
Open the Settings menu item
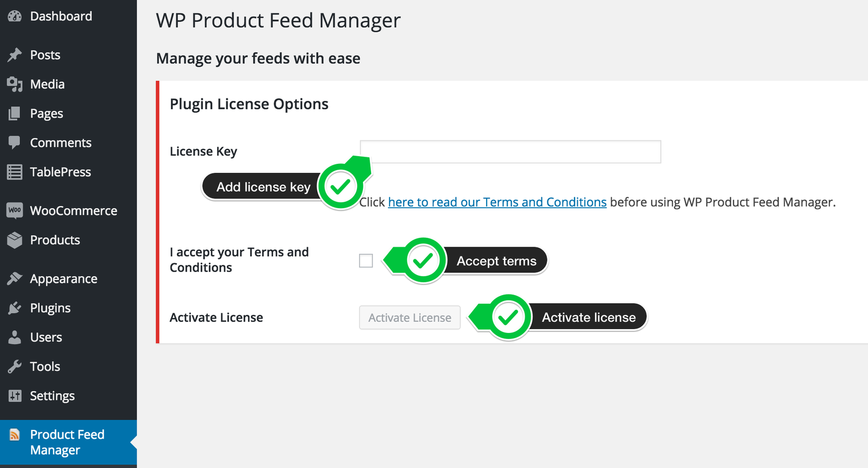pos(68,396)
